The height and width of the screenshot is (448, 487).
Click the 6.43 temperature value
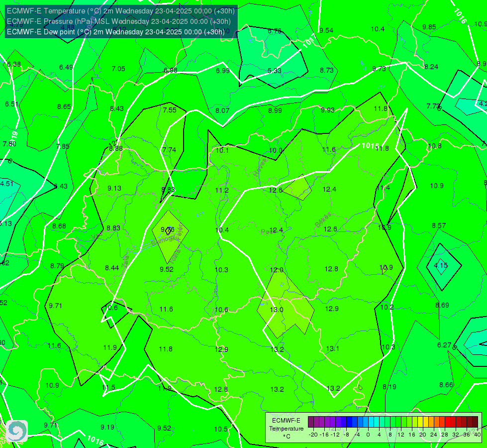61,186
